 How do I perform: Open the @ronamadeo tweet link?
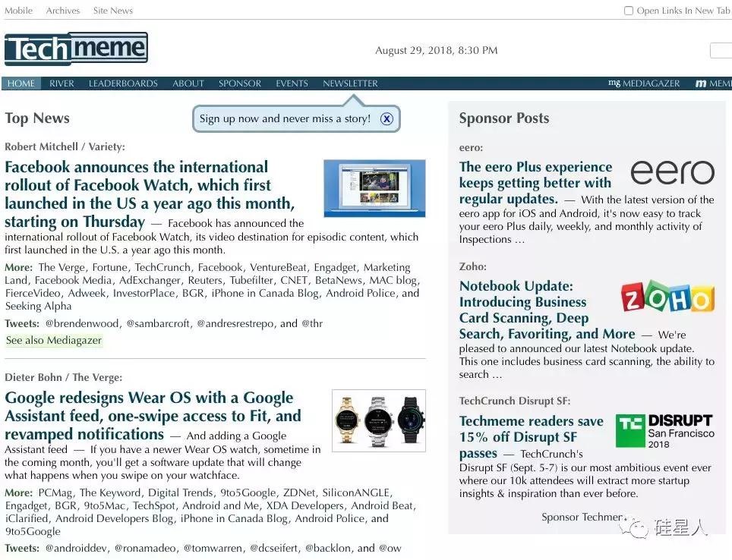[x=145, y=549]
